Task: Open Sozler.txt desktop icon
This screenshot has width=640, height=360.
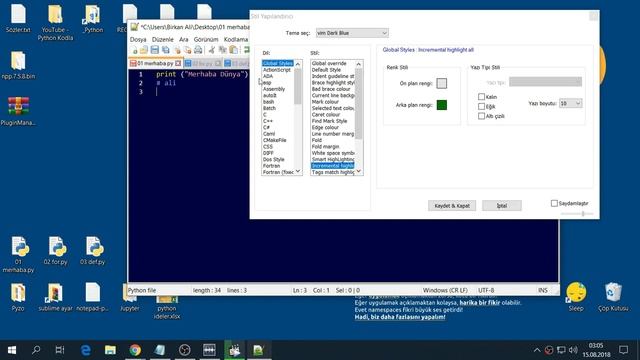Action: [18, 18]
